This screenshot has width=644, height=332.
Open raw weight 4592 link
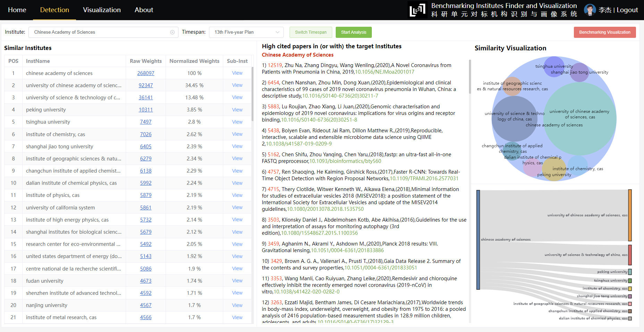146,293
